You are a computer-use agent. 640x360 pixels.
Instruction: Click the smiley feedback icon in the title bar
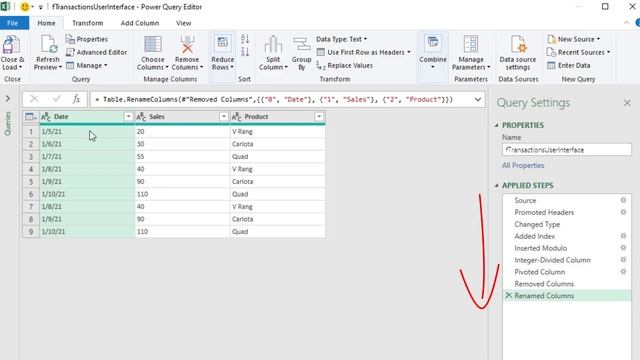[25, 7]
